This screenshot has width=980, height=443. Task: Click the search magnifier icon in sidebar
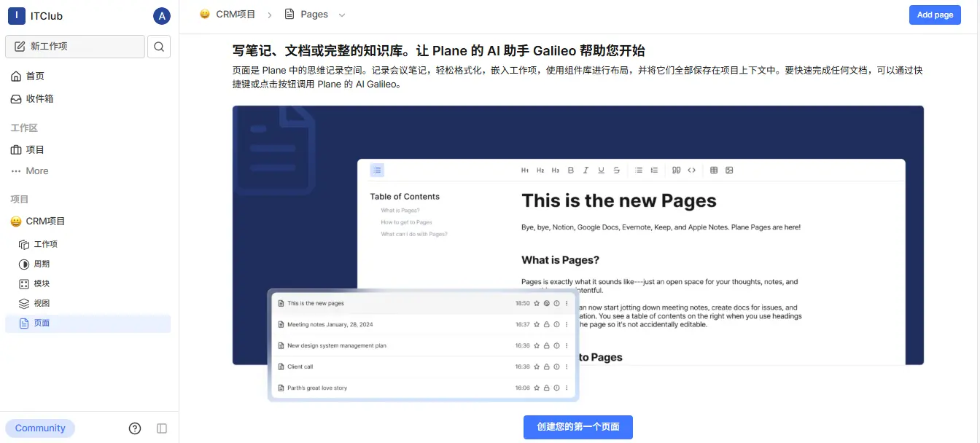click(159, 47)
